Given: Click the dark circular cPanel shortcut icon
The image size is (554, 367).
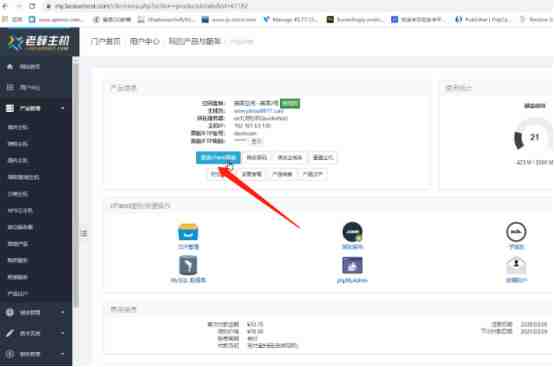Looking at the screenshot, I should 352,232.
